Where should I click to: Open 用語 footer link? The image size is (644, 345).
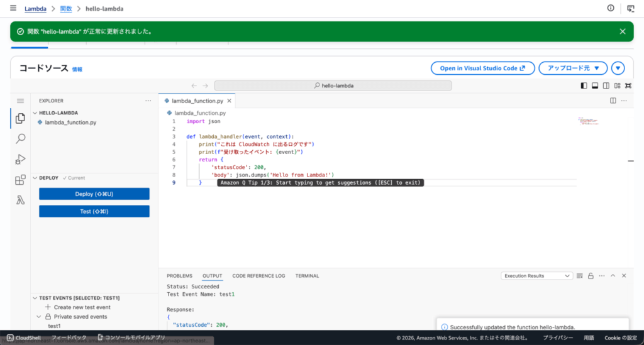coord(589,338)
